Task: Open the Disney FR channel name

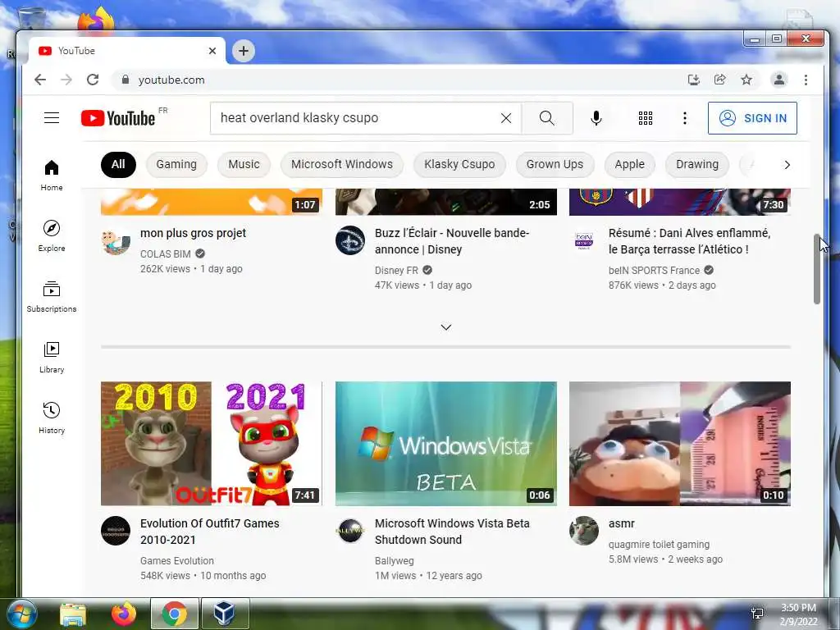Action: (x=396, y=271)
